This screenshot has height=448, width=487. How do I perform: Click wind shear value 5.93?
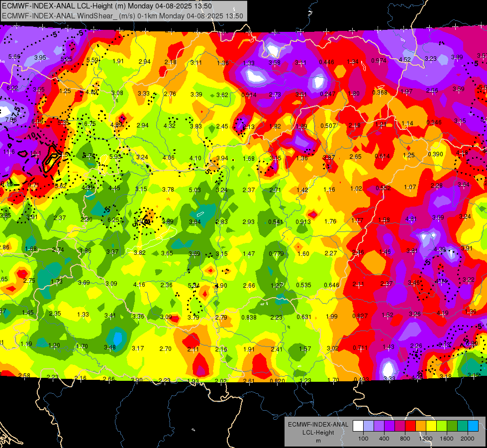(x=115, y=156)
